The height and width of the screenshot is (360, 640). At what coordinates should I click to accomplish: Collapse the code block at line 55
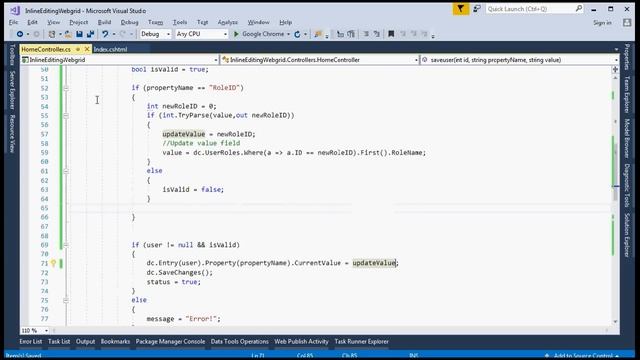point(66,116)
